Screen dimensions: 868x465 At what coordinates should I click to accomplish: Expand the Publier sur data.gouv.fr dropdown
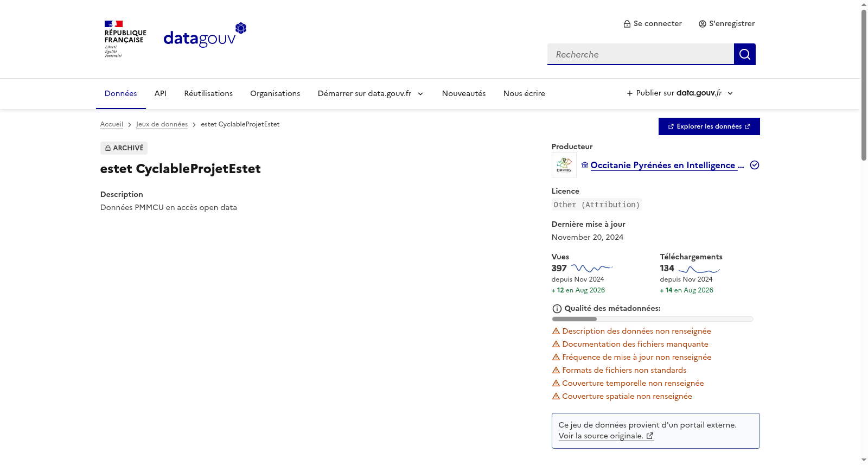point(680,93)
